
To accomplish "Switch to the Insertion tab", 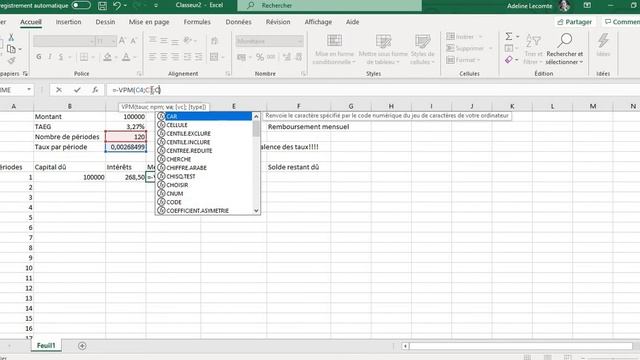I will [x=68, y=22].
